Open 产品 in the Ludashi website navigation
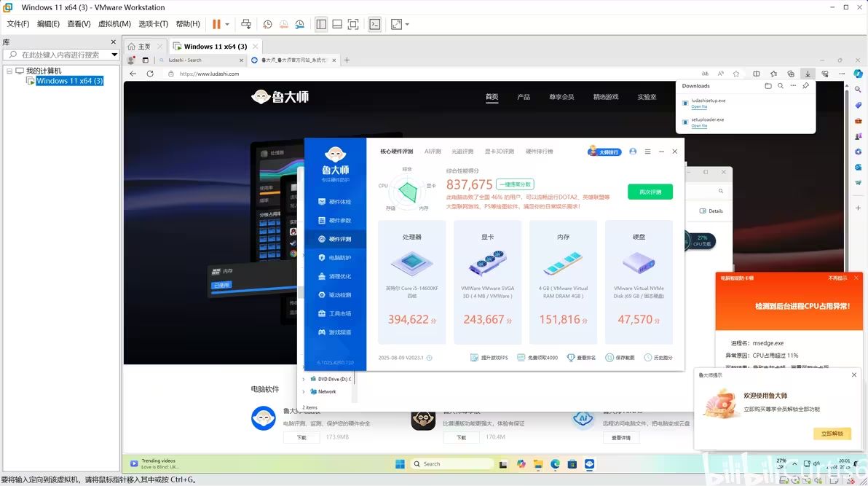 (x=524, y=97)
